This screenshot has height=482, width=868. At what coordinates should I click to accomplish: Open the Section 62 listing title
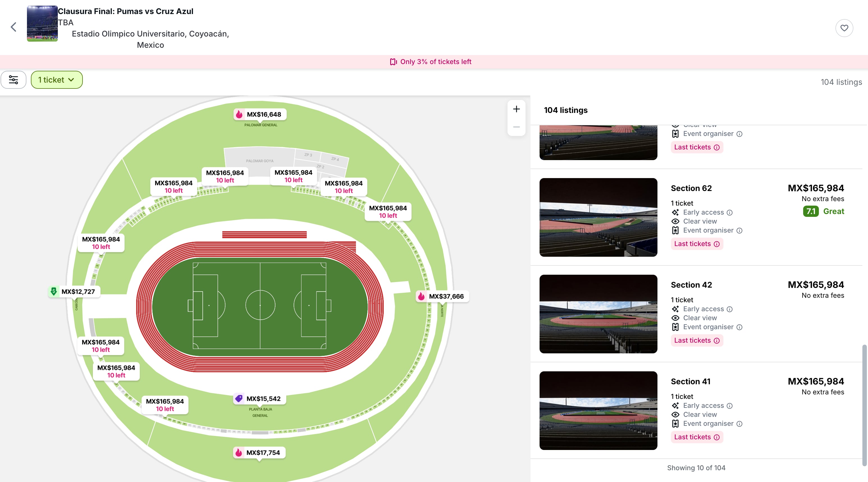691,188
